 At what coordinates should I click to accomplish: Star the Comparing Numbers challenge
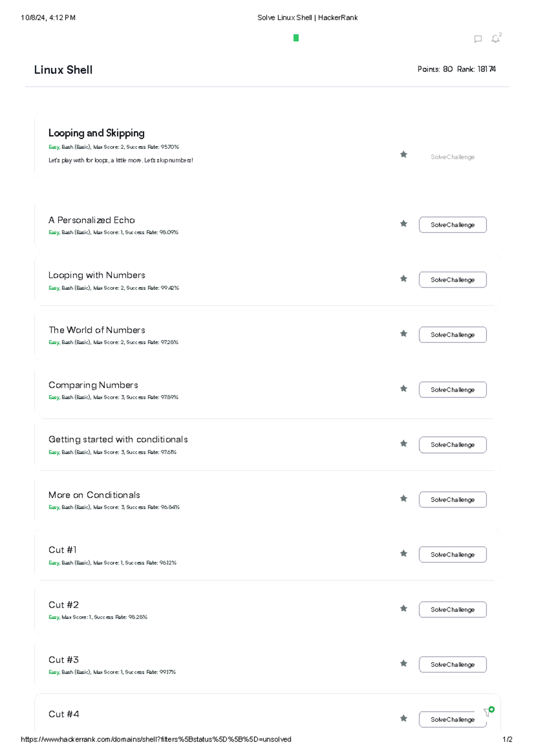coord(404,389)
